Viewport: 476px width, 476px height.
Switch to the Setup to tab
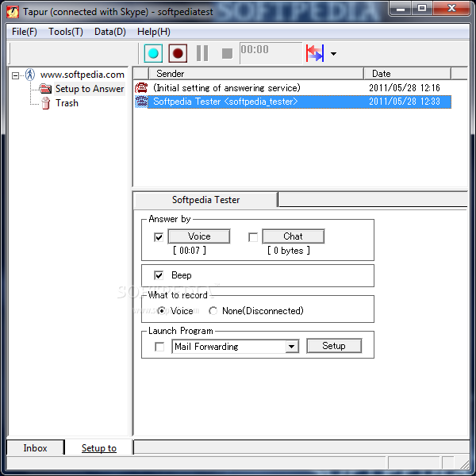click(x=99, y=448)
